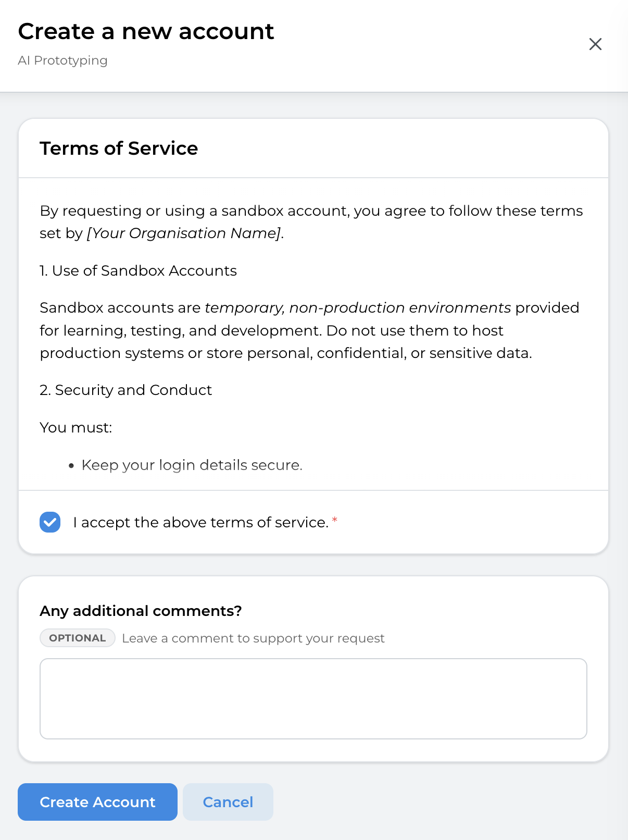
Task: Click the "I accept the above terms" label
Action: coord(200,522)
